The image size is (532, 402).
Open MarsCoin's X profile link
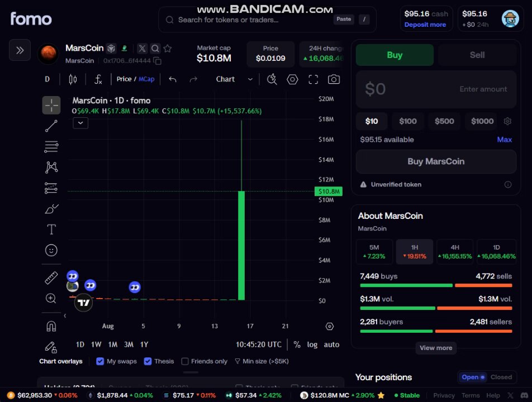click(142, 49)
